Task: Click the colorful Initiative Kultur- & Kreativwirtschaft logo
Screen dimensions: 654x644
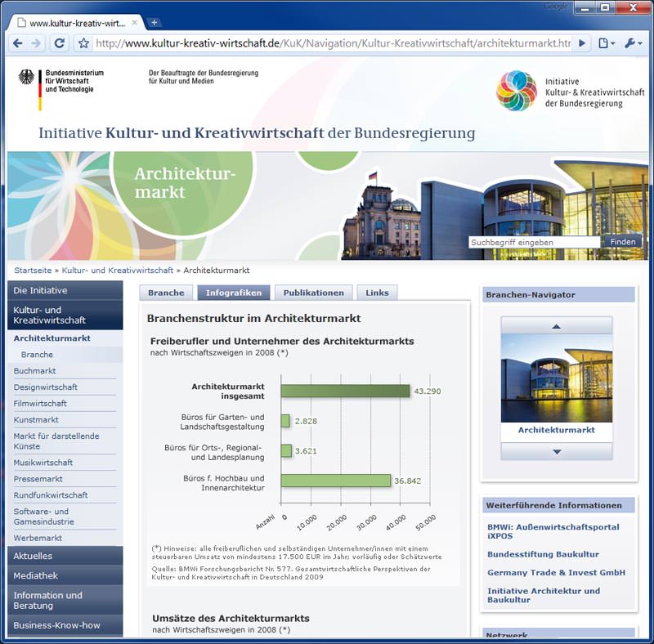Action: point(517,91)
